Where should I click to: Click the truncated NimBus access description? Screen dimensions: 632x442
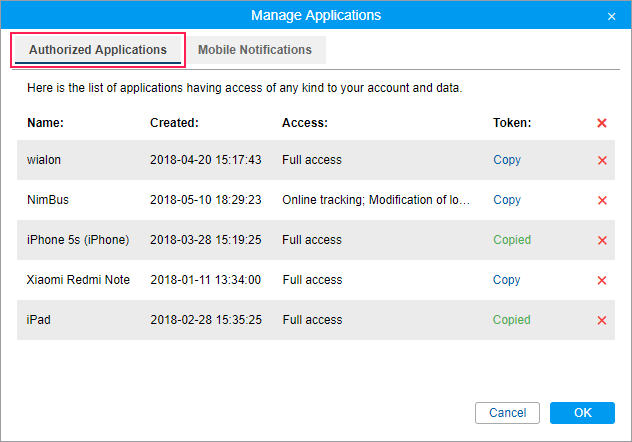tap(376, 200)
